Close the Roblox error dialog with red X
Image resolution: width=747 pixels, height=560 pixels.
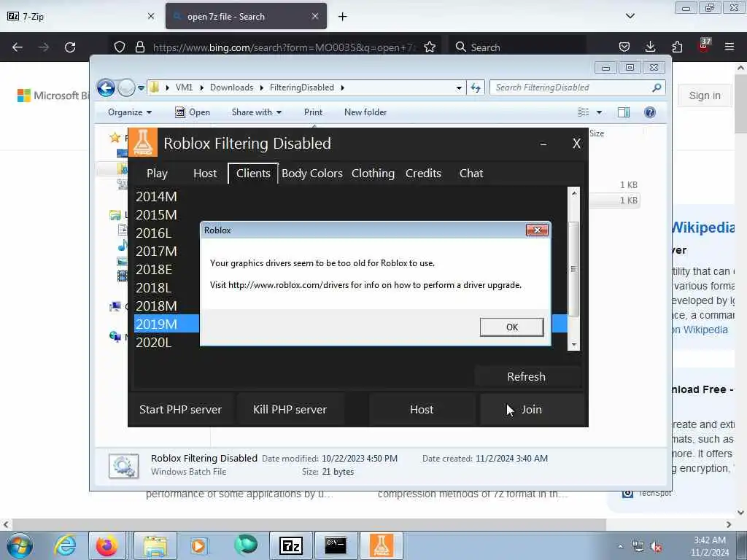(537, 230)
